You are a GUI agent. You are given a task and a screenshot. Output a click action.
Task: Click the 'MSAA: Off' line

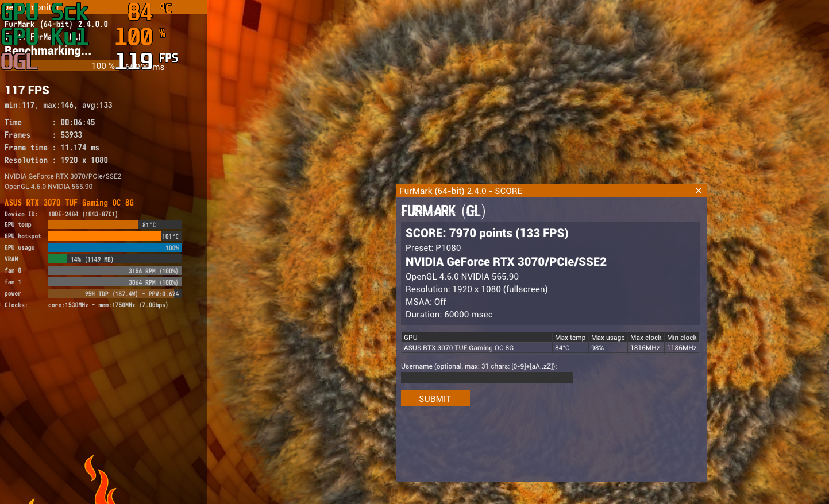tap(426, 302)
